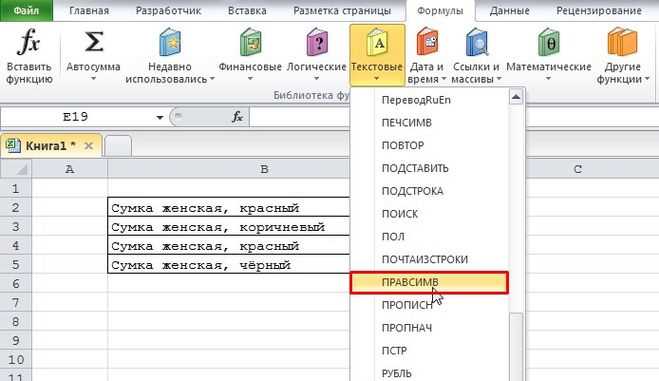Select column A header

click(x=70, y=169)
